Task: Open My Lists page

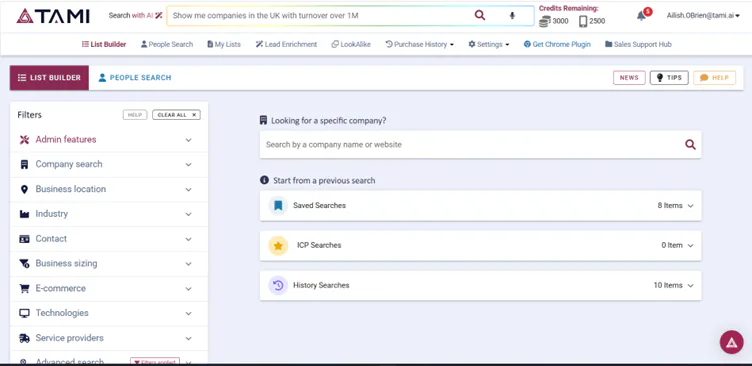Action: (224, 44)
